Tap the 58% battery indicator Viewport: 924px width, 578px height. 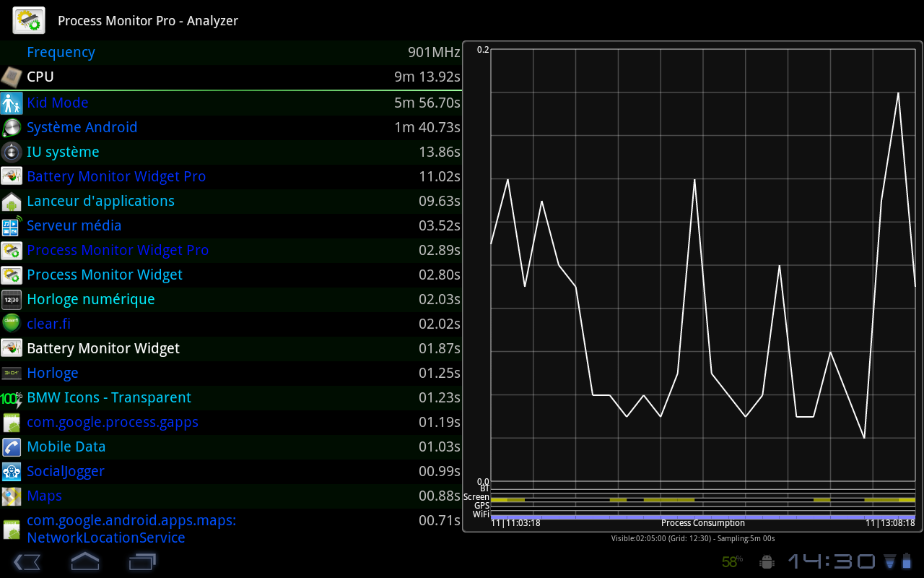coord(732,561)
